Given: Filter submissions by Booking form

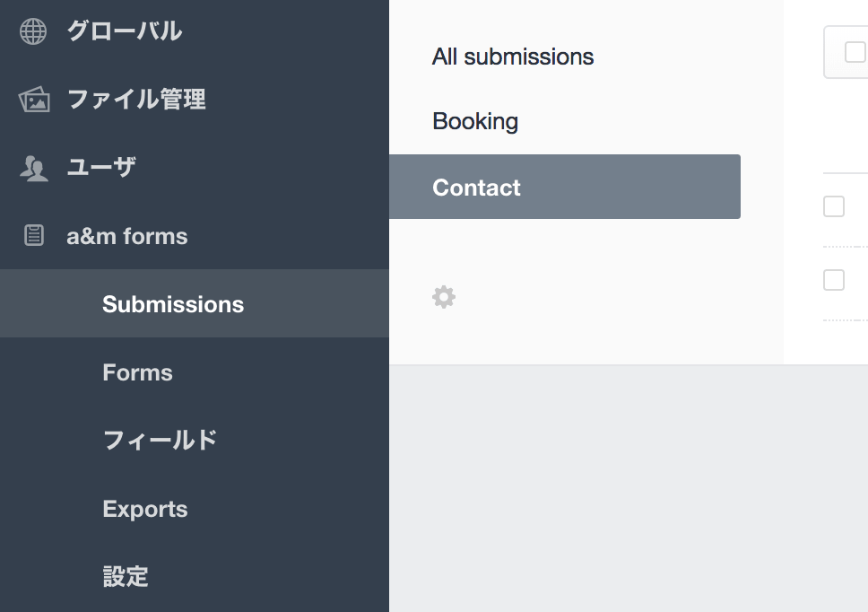Looking at the screenshot, I should [475, 121].
